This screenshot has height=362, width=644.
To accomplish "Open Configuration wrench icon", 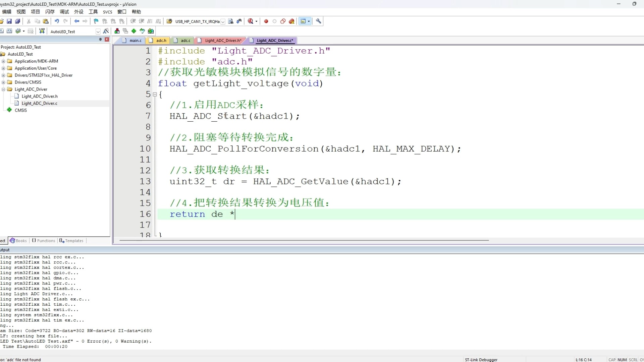I will click(x=319, y=21).
